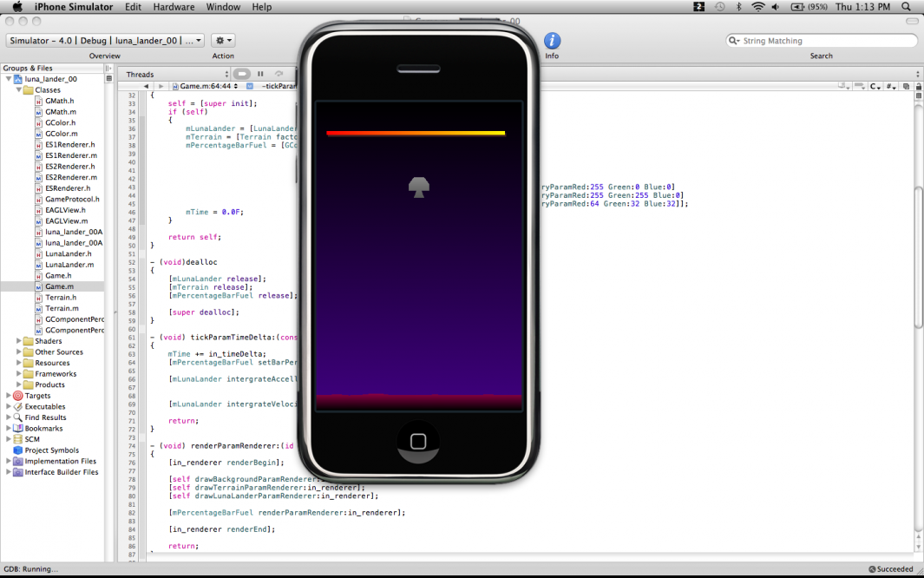Click the Project Symbols icon
Image resolution: width=924 pixels, height=578 pixels.
[17, 450]
